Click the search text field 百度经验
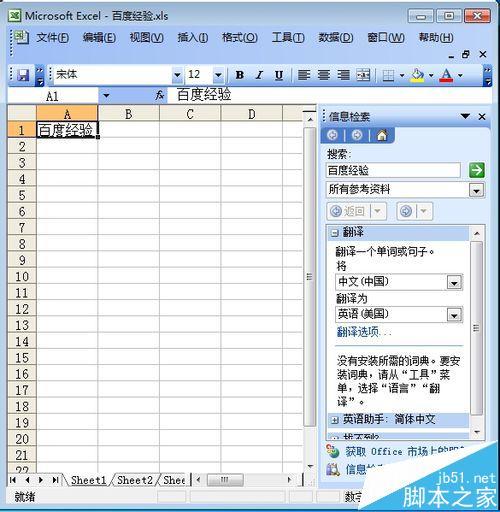 (x=393, y=170)
